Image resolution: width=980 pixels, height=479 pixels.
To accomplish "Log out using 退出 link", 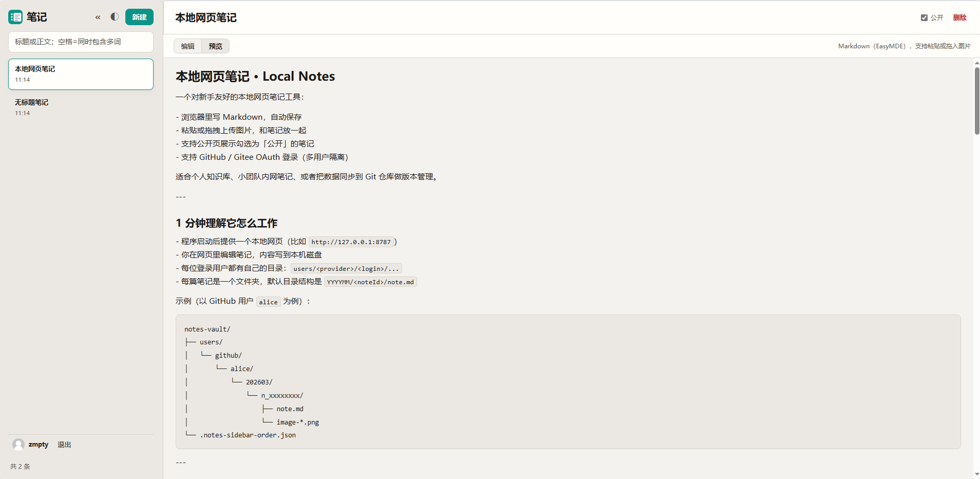I will [x=64, y=445].
